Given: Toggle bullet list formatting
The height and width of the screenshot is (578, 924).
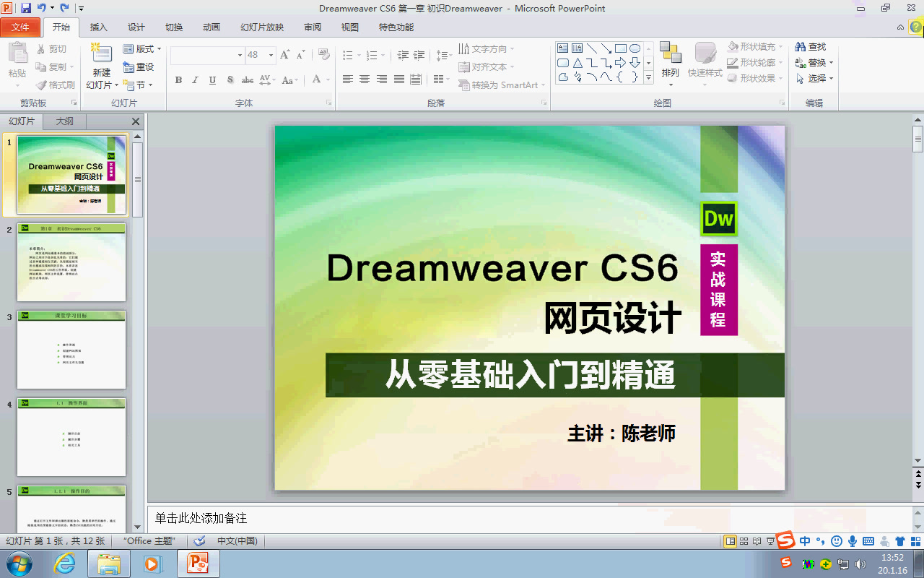Looking at the screenshot, I should coord(348,55).
